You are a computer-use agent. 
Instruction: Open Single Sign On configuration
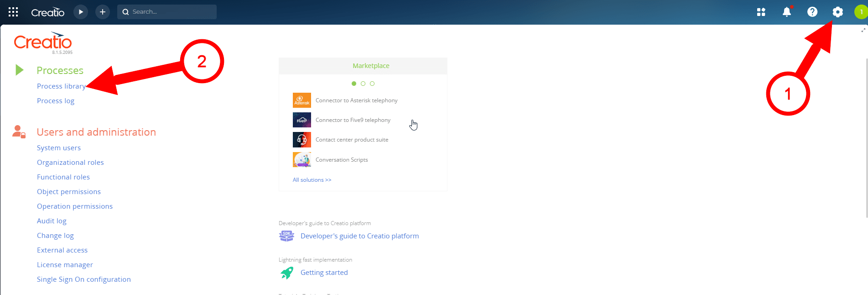pos(84,279)
